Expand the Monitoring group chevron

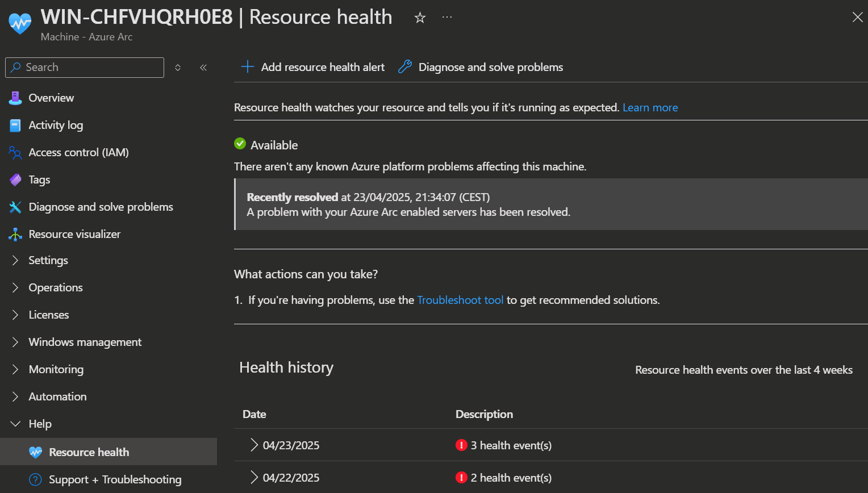tap(15, 369)
